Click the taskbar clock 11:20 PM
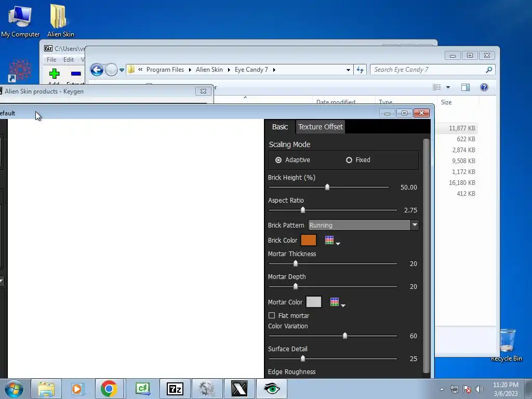 [506, 385]
